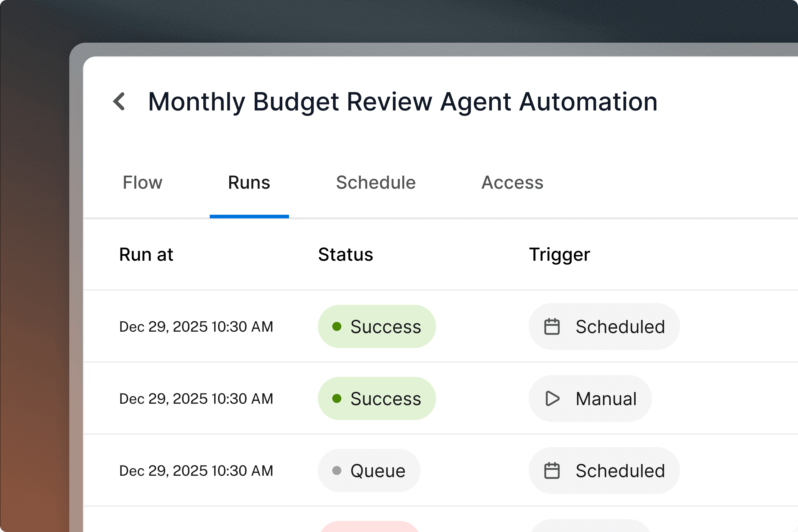
Task: Click the green dot in second Success badge
Action: (337, 398)
